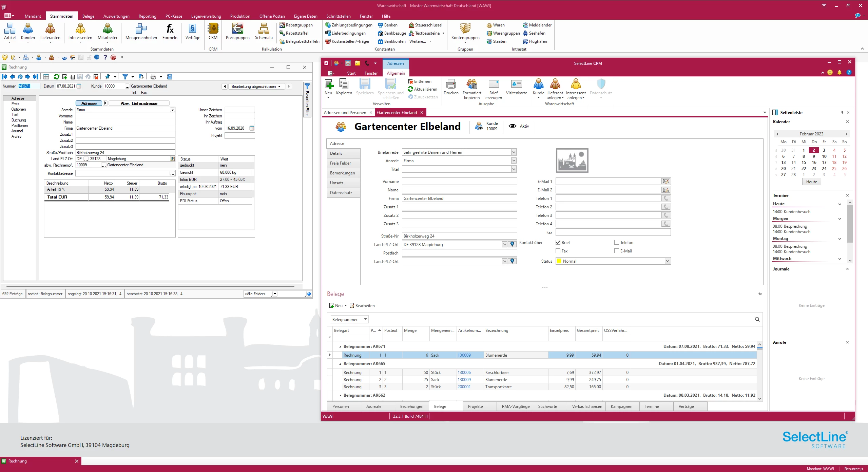Click the search magnifier in Belege panel
Screen dimensions: 868x472
[x=757, y=319]
